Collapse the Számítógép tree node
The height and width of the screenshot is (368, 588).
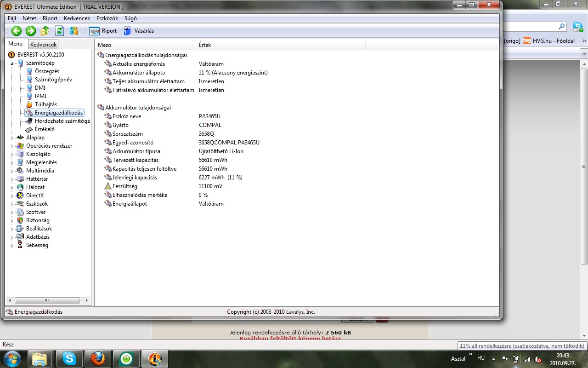pos(13,63)
